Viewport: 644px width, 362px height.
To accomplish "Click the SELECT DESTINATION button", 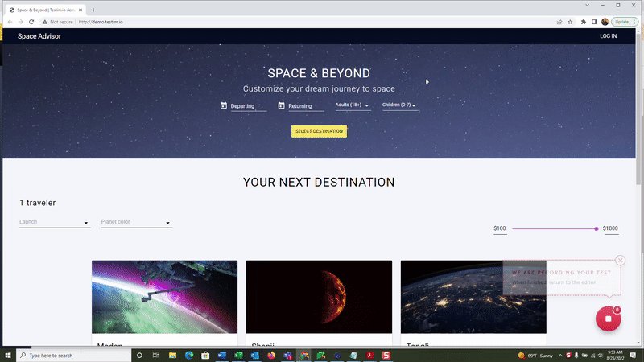I will point(319,131).
